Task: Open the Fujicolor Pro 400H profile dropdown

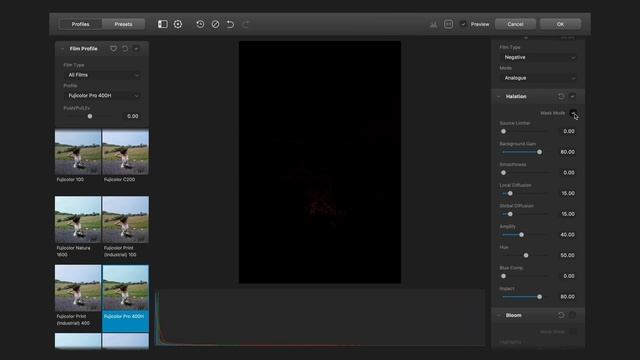Action: pos(103,96)
